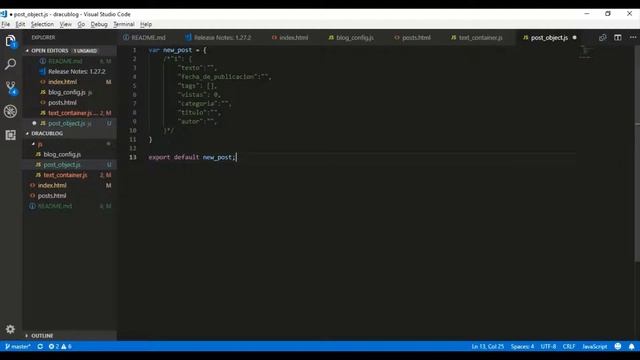
Task: Open the Explorer view icon
Action: pos(11,41)
